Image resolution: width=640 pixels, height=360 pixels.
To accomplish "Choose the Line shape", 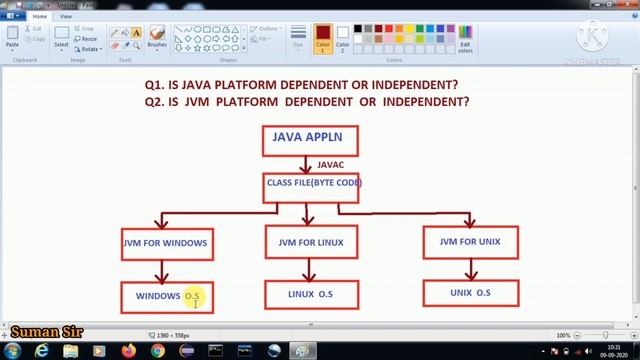I will (x=179, y=30).
